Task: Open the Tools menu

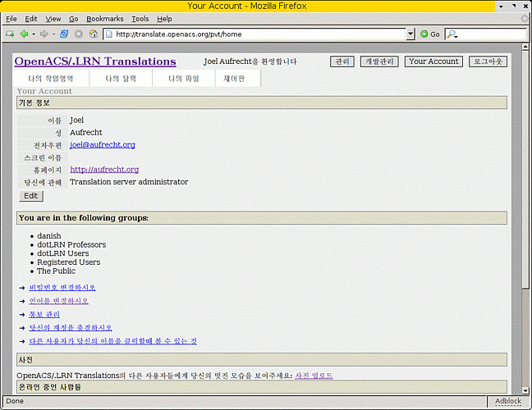Action: coord(140,18)
